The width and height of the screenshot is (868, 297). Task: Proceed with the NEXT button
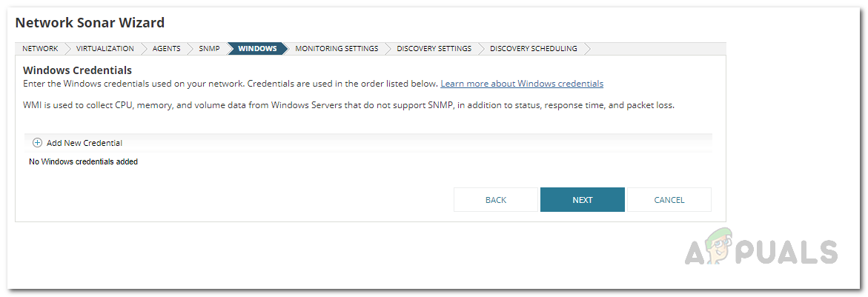click(x=582, y=200)
